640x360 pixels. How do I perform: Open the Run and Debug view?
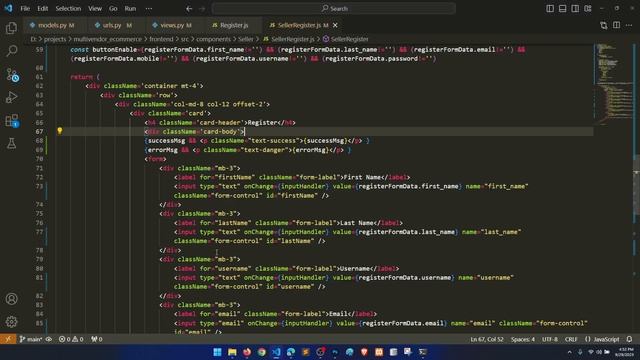pos(11,97)
